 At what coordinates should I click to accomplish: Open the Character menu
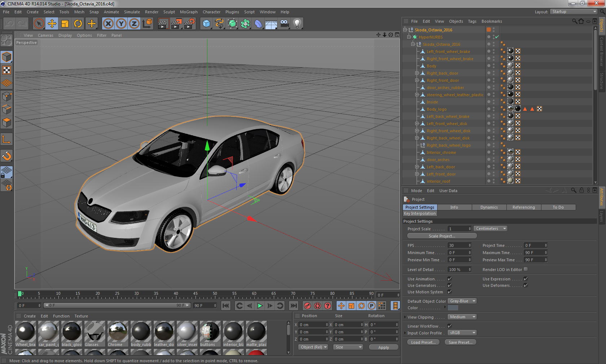click(x=211, y=12)
